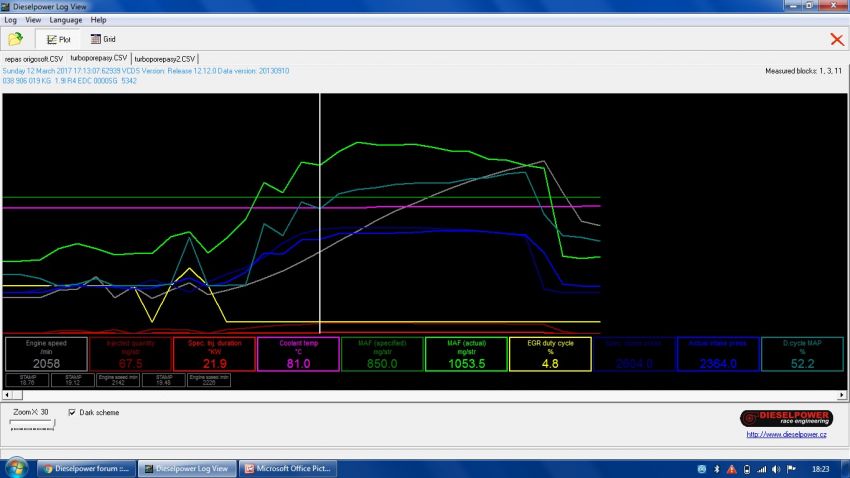Select the repas origosoft.CSV tab
Screen dimensions: 850x478
pyautogui.click(x=34, y=59)
